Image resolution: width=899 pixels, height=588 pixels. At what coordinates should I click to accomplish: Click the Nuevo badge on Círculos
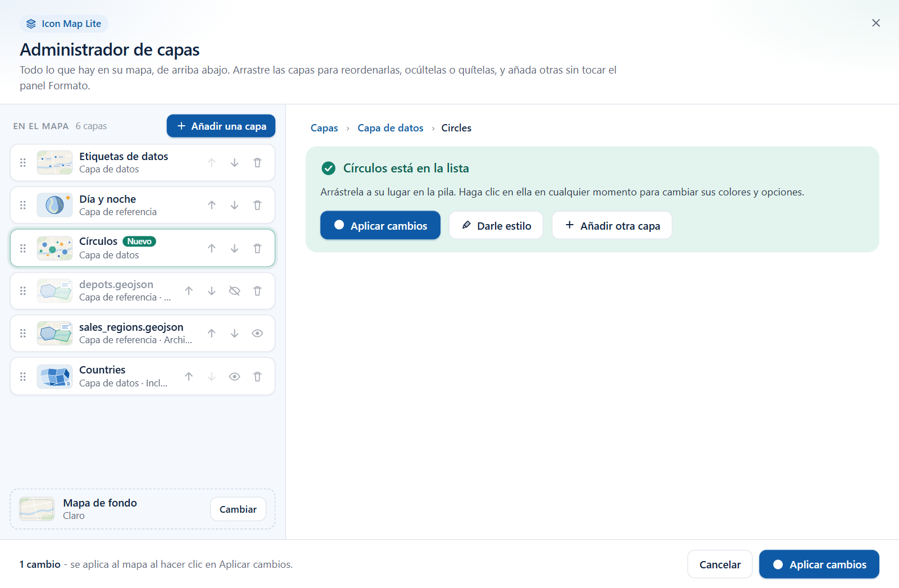point(139,241)
